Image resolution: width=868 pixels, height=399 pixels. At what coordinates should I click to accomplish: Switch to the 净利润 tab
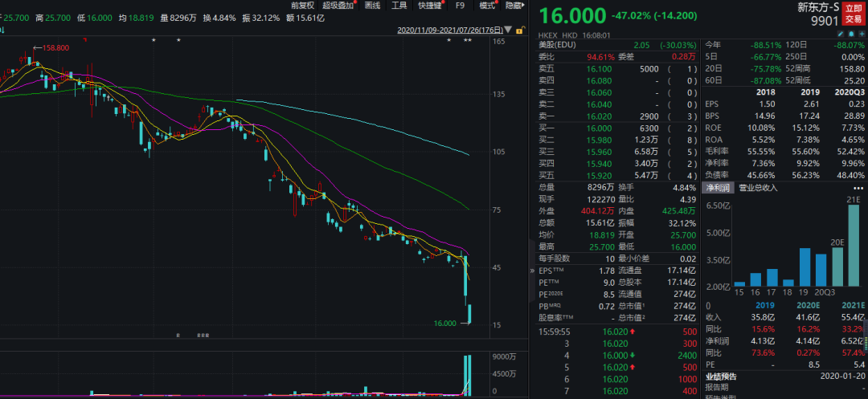pyautogui.click(x=718, y=188)
